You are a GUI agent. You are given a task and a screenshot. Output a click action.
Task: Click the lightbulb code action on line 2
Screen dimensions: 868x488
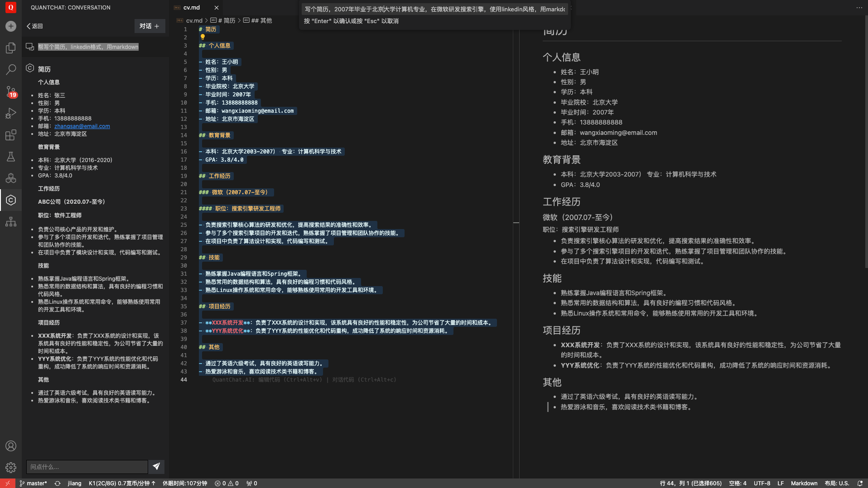tap(203, 37)
